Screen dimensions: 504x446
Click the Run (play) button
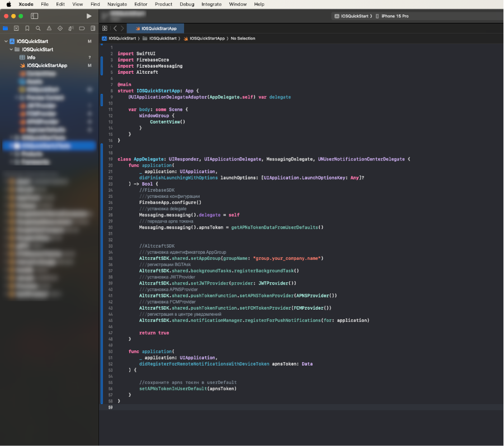click(x=89, y=16)
